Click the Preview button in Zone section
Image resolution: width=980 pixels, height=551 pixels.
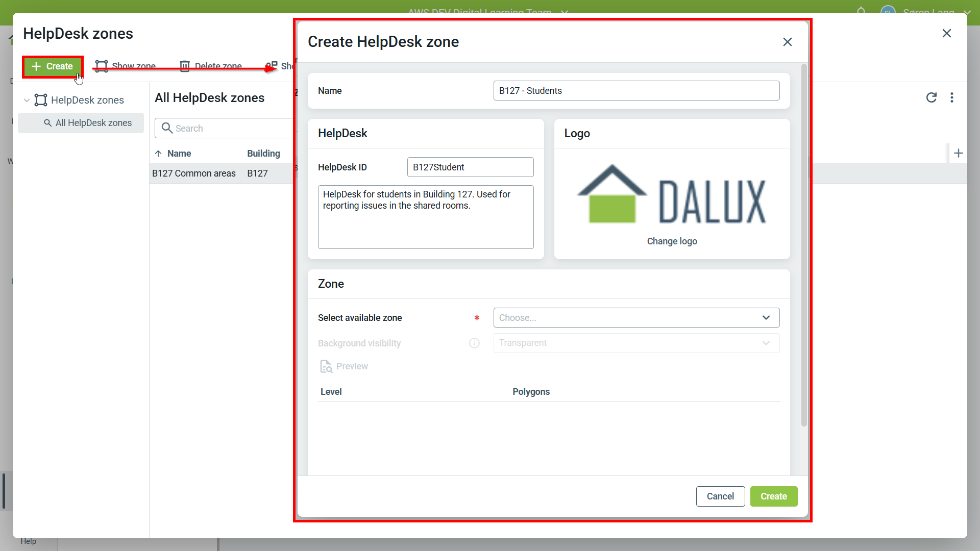click(x=344, y=366)
